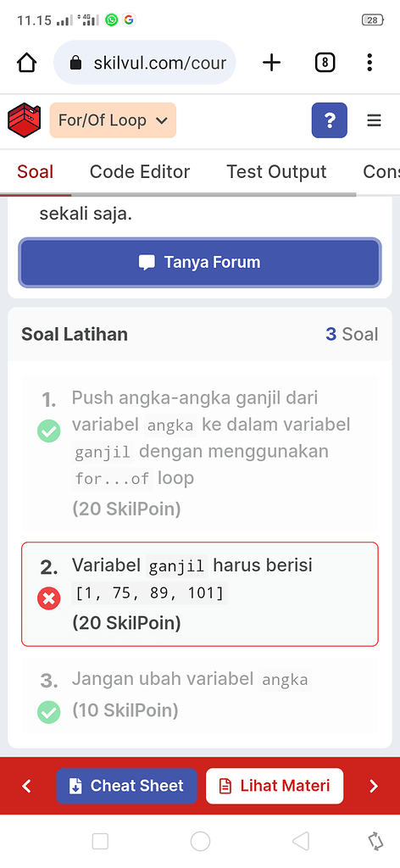Open a new tab with plus icon
400x868 pixels.
(271, 63)
